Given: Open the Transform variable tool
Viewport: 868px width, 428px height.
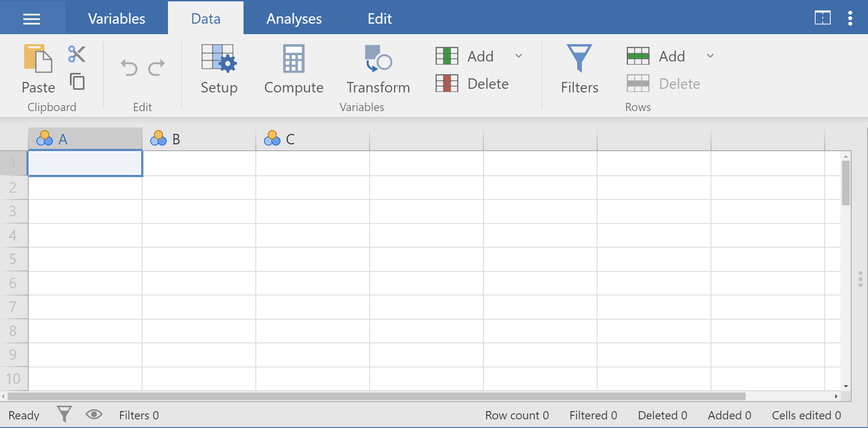Looking at the screenshot, I should [x=378, y=69].
